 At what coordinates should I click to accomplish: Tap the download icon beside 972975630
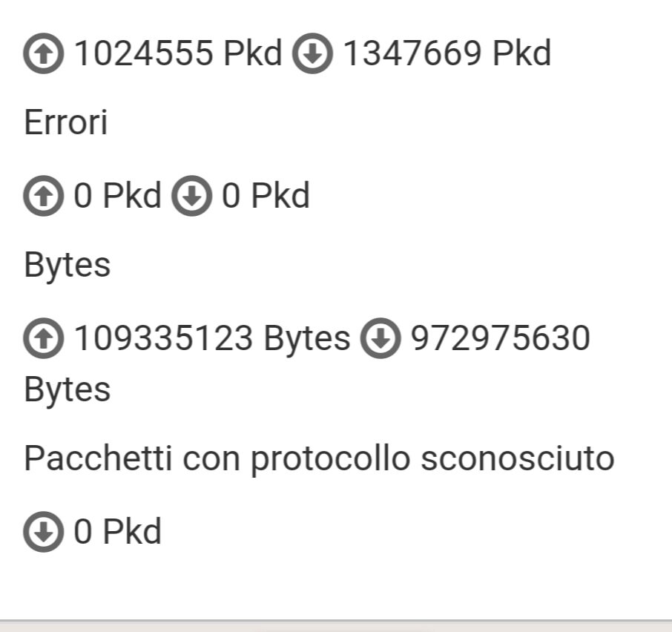tap(381, 338)
